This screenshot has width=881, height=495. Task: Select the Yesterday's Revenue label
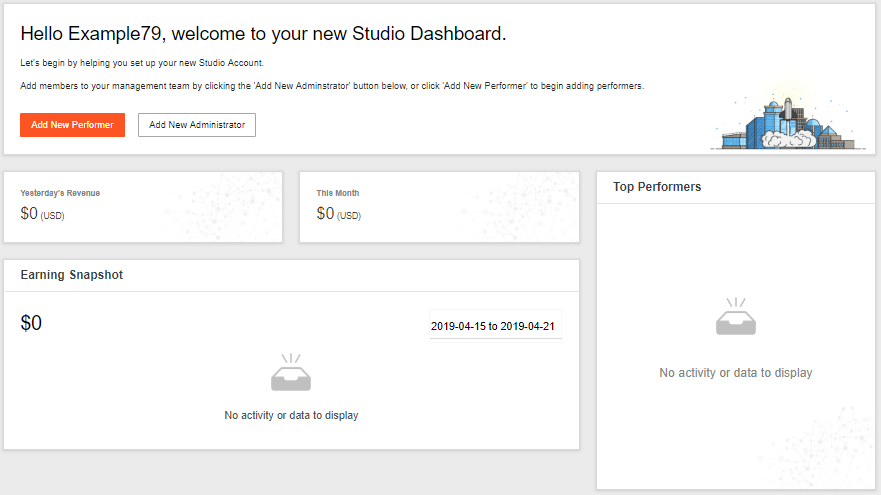click(60, 193)
